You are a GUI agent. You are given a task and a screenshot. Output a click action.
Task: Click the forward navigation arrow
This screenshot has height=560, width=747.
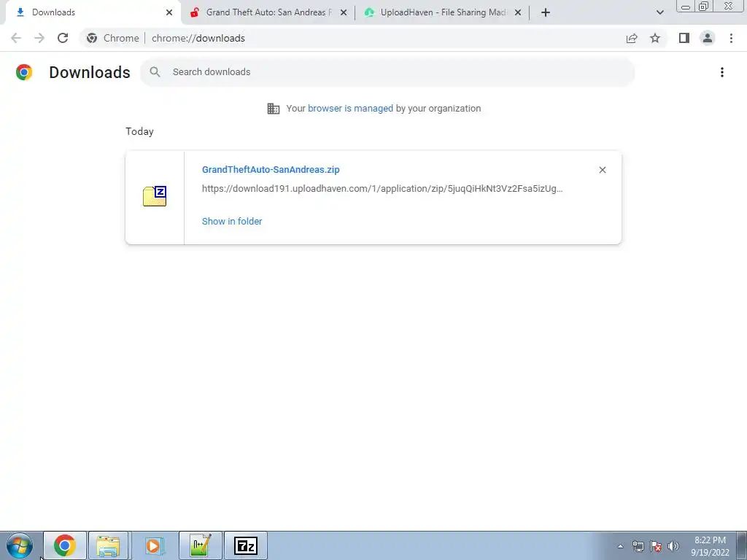[39, 38]
